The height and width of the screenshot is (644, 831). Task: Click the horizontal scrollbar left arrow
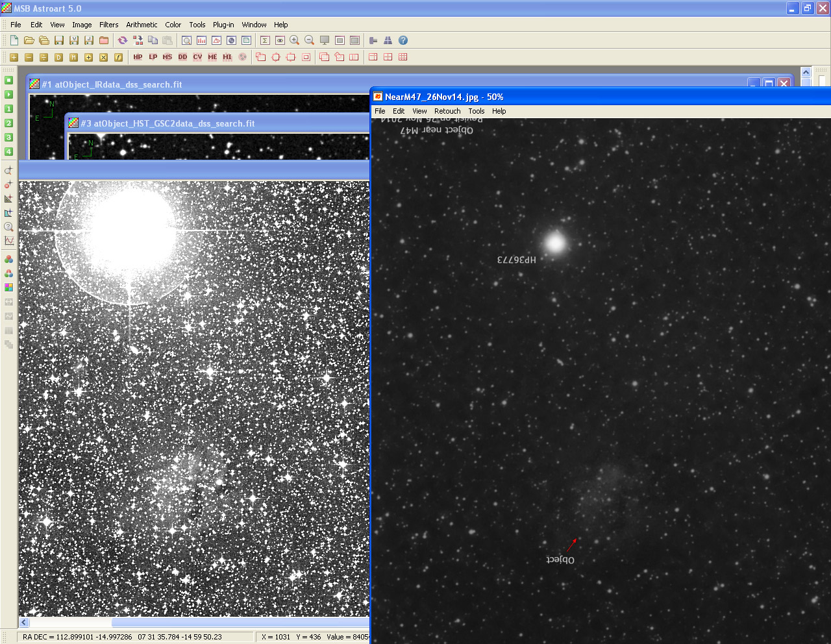(24, 623)
